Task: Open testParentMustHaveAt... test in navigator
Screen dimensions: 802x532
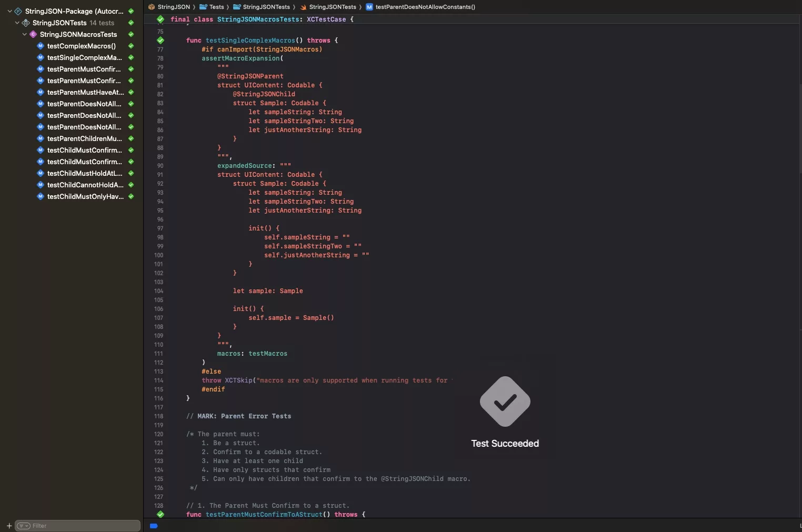Action: point(86,92)
